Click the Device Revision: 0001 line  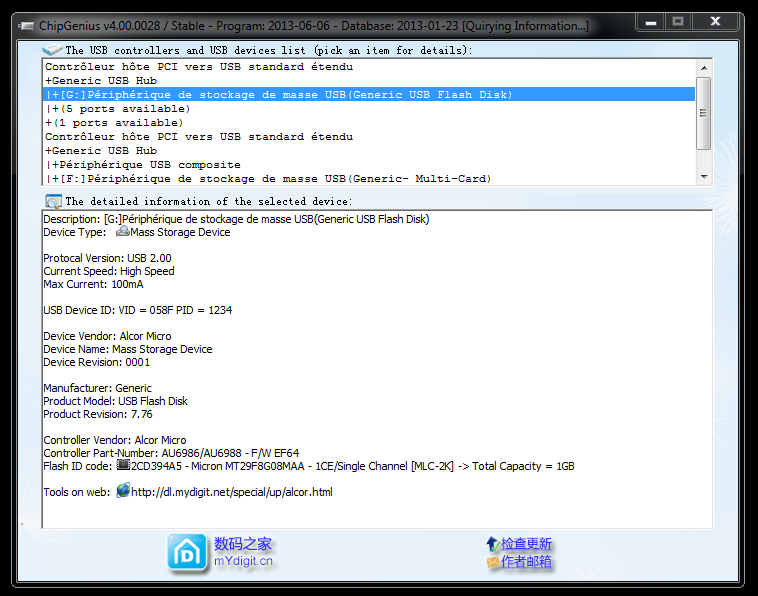coord(97,362)
